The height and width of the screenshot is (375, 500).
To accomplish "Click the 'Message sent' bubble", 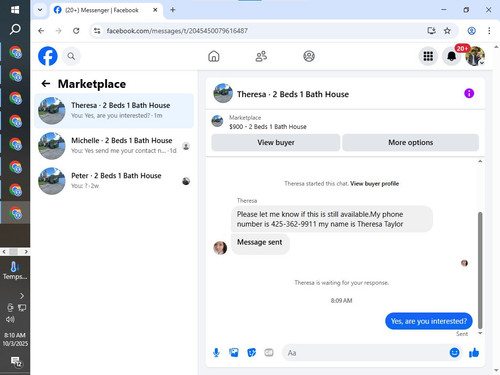I will (x=260, y=243).
